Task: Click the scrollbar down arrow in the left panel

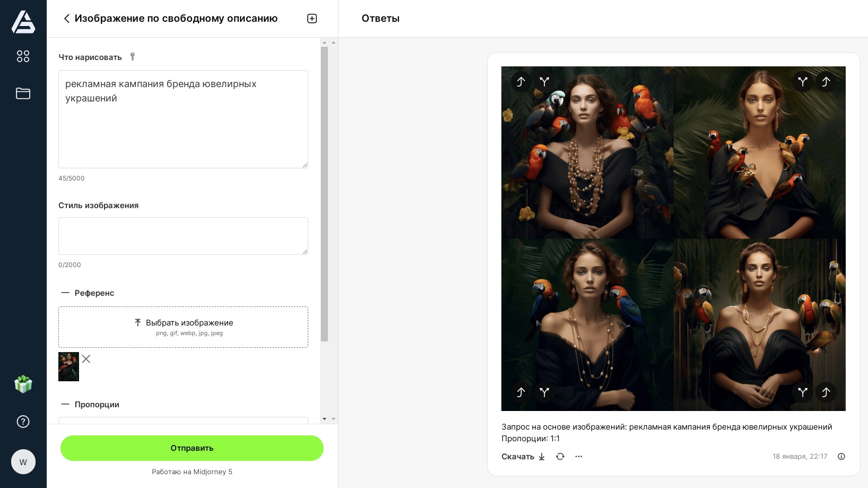Action: tap(325, 419)
